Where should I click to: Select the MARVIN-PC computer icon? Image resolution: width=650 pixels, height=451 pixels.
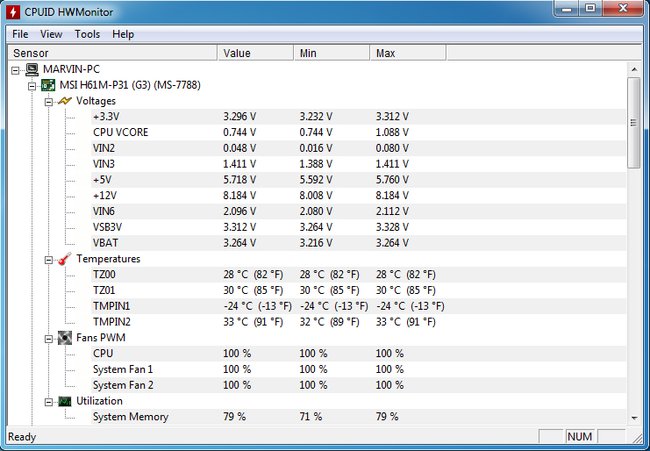[x=32, y=69]
